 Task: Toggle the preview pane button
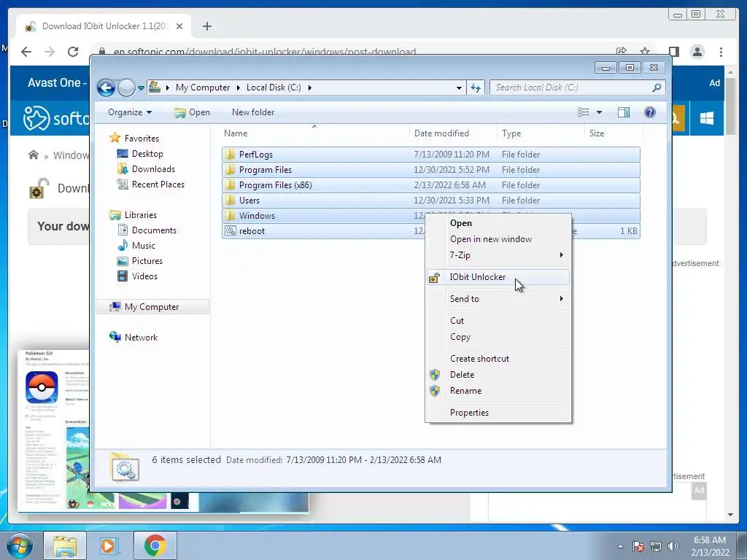pos(624,112)
